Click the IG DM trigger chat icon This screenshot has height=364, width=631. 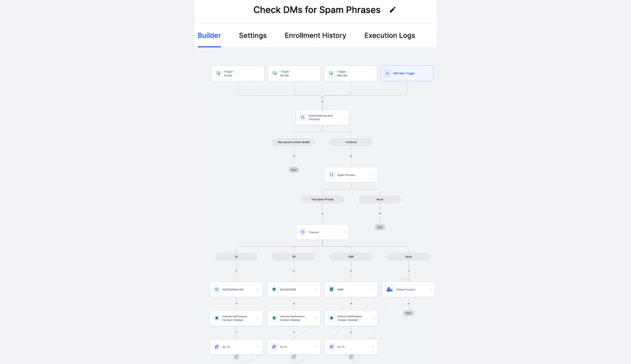[x=218, y=73]
